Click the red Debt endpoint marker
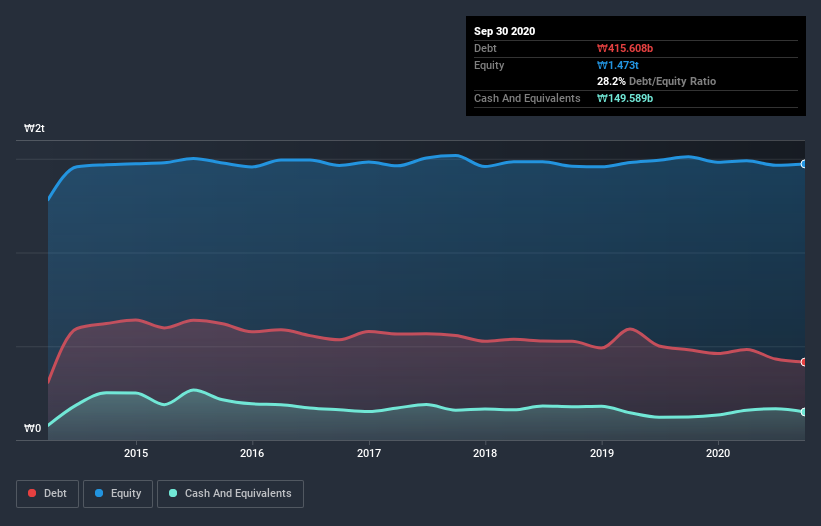The height and width of the screenshot is (526, 821). pos(804,362)
